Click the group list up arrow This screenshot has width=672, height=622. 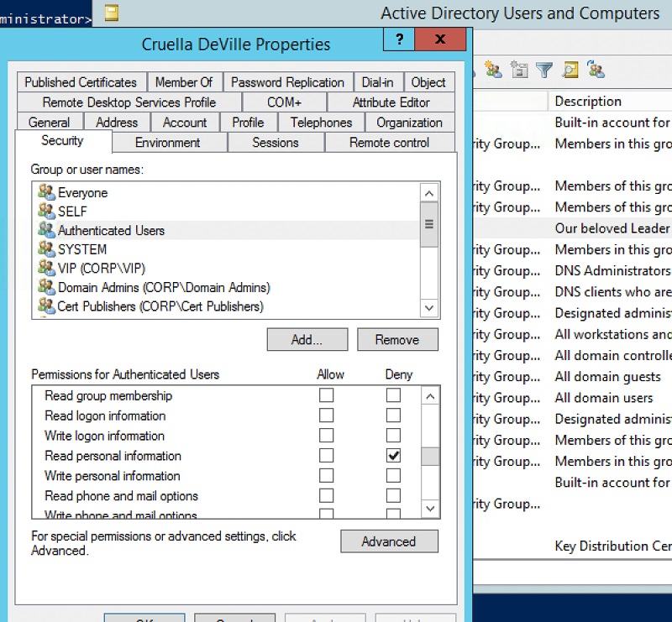429,192
